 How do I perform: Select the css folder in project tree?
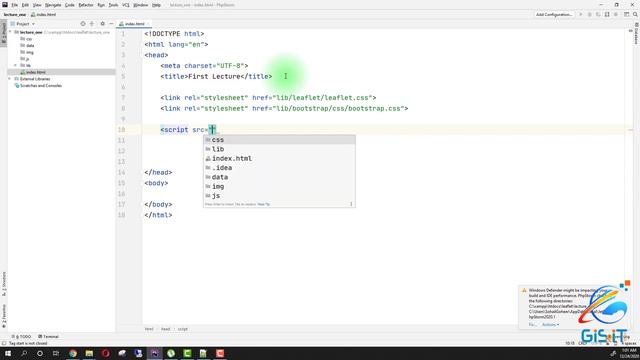click(x=27, y=39)
